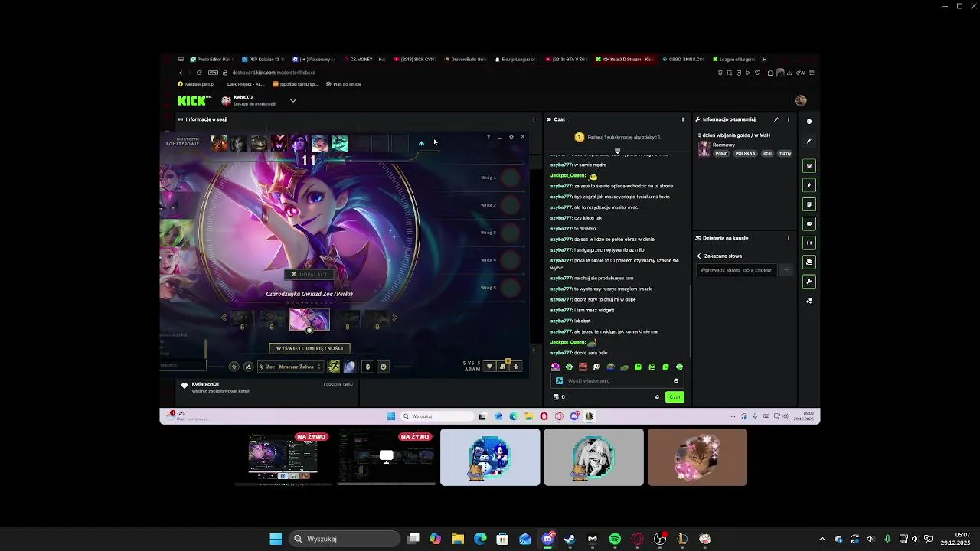Open OBS Studio from the taskbar
980x551 pixels.
pos(660,539)
